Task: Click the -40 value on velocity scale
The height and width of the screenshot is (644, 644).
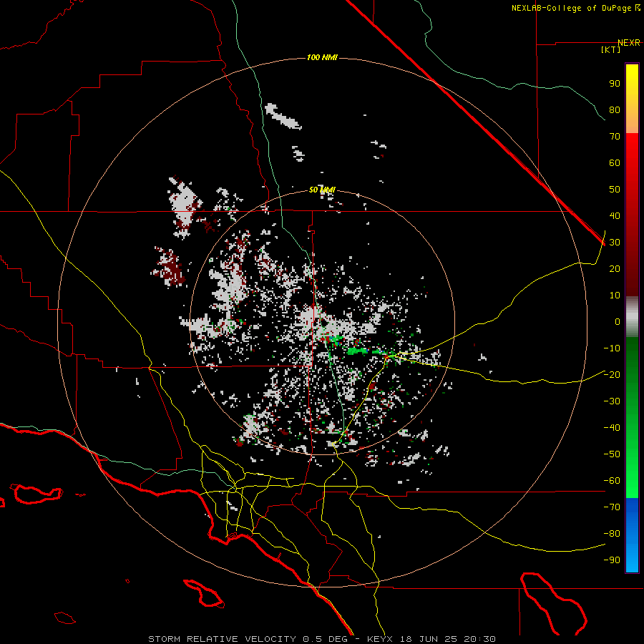Action: click(612, 428)
